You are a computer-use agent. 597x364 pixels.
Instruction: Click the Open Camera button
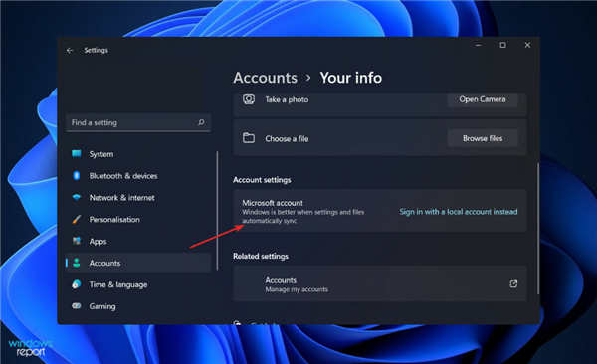(x=483, y=99)
